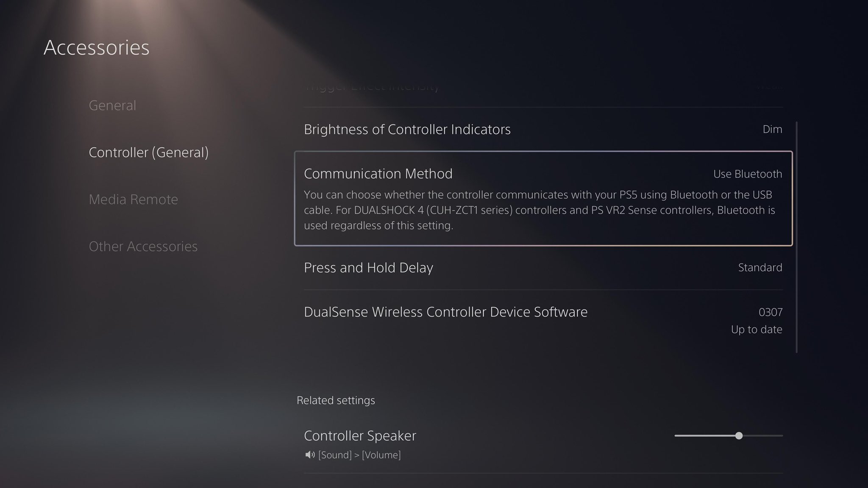Screen dimensions: 868x488
Task: Open DualSense Wireless Controller Device Software
Action: point(543,320)
